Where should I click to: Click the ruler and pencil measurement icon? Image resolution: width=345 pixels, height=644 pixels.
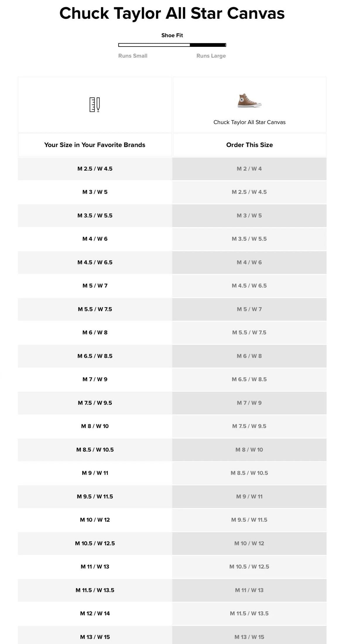tap(95, 105)
